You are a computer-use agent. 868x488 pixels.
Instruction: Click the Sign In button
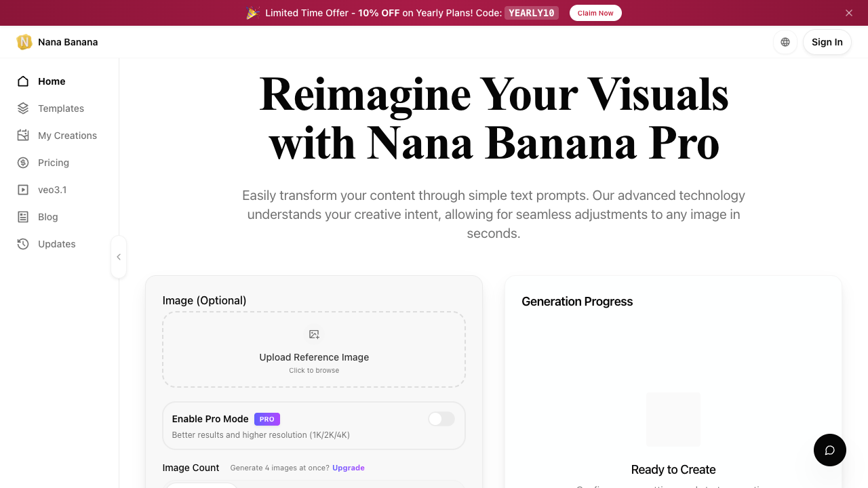(x=827, y=42)
